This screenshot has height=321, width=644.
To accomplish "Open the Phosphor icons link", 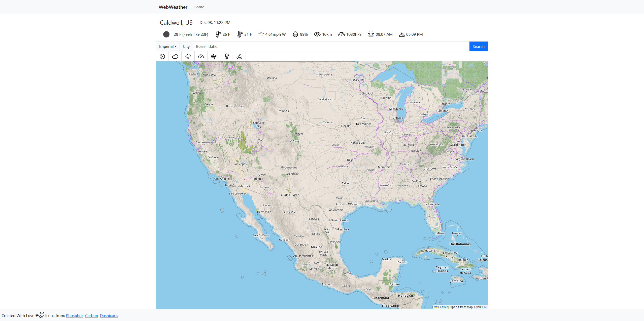I will pyautogui.click(x=74, y=315).
